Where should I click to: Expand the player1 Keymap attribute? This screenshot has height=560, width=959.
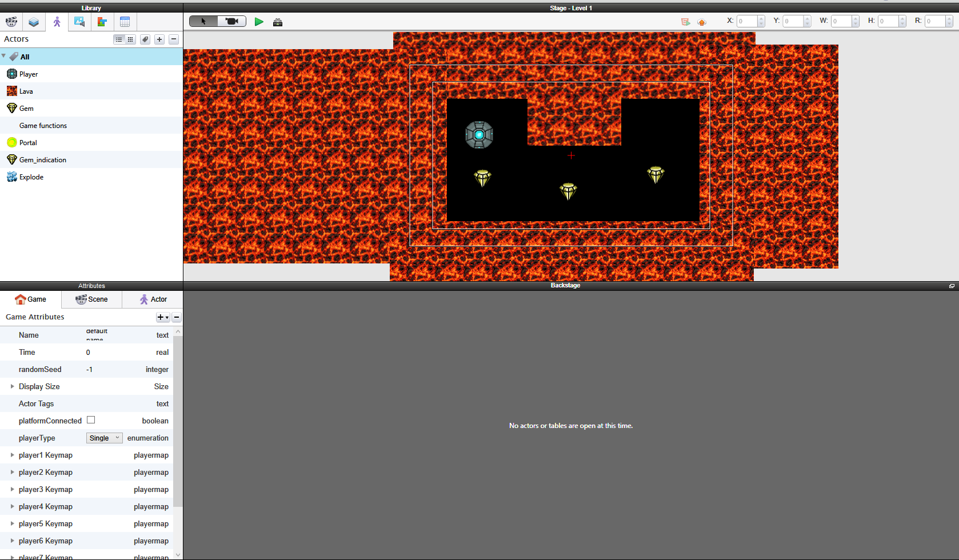(13, 455)
